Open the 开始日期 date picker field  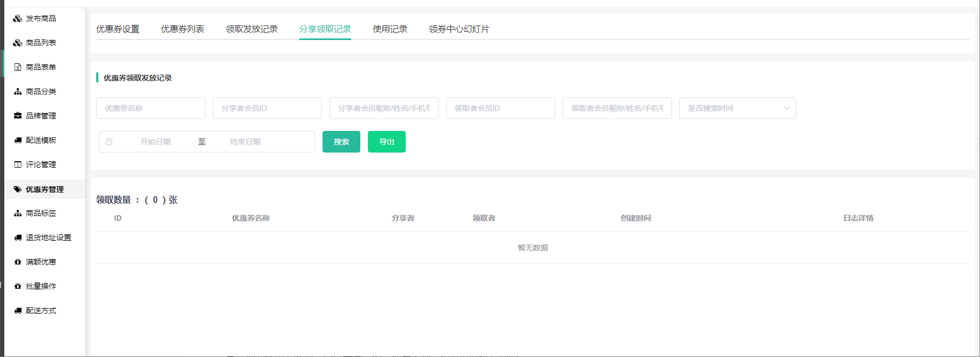pos(156,142)
